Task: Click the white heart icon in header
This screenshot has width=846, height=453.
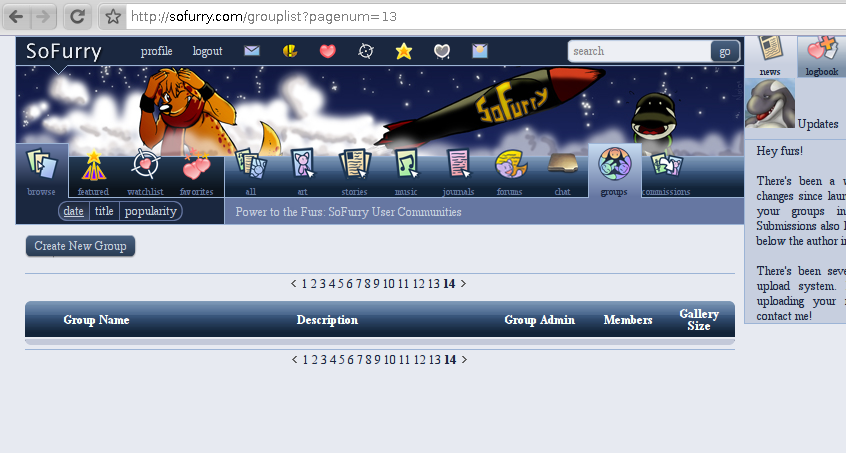Action: [x=442, y=51]
